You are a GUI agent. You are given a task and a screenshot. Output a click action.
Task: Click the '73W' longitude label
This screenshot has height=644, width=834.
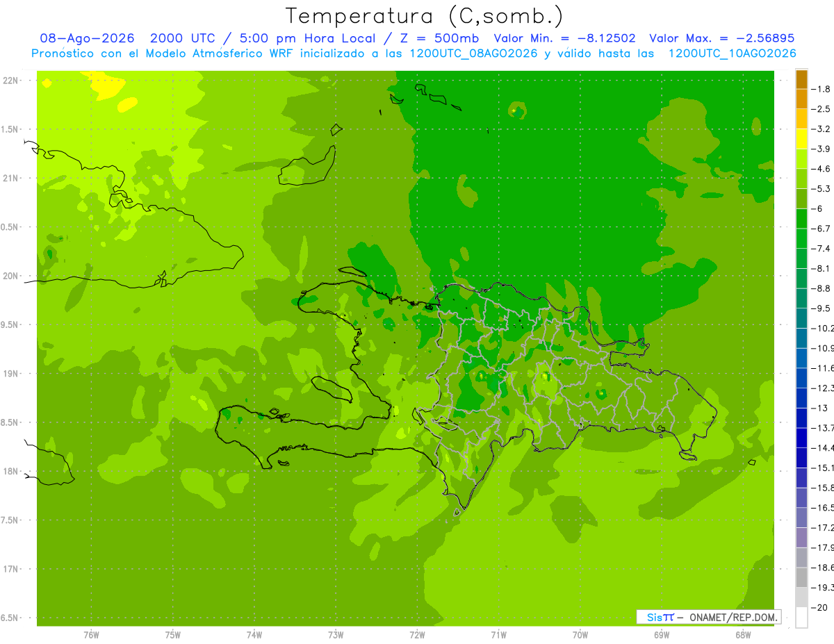point(336,634)
